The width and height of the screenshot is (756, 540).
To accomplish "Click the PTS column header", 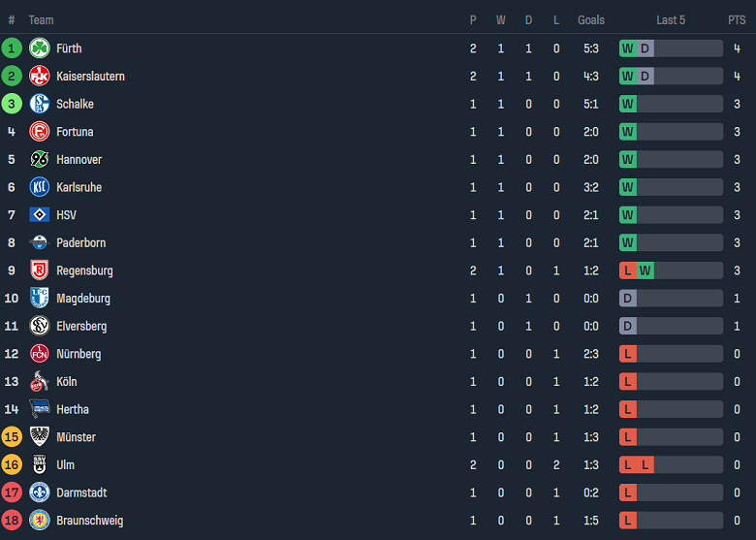I will [x=737, y=20].
